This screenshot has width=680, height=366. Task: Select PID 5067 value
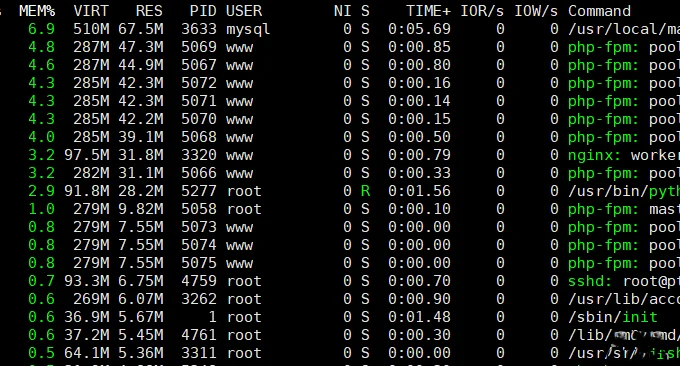click(199, 65)
